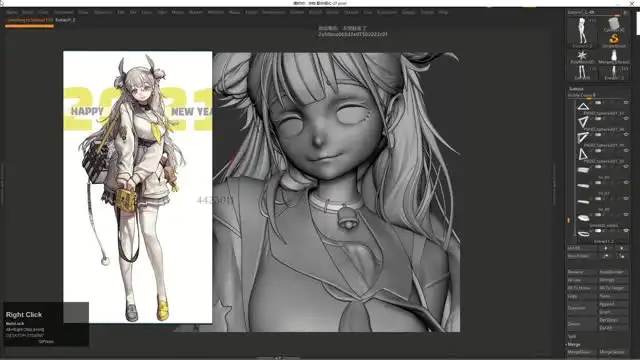Toggle eye of bottom Extract1_2 subtool
Screen dimensions: 640x360
click(626, 231)
